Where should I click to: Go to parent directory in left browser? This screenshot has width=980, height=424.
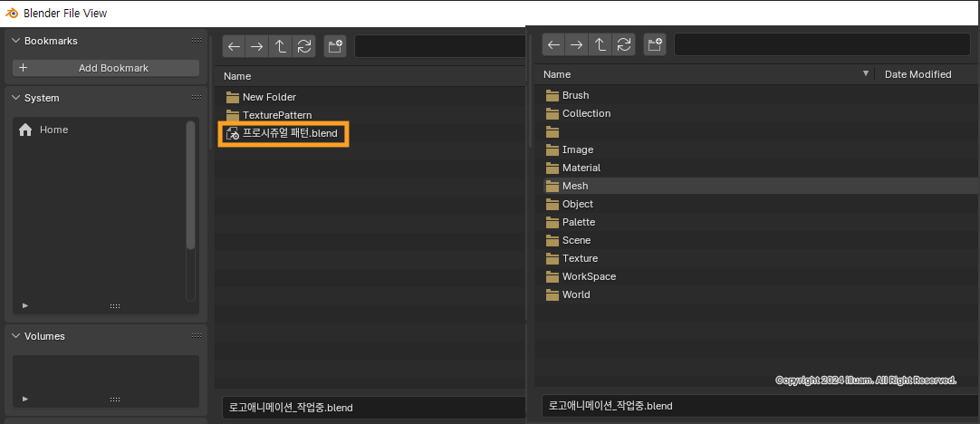point(281,46)
